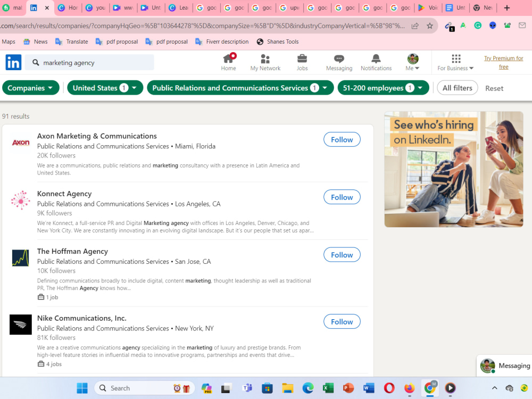Open Grammarly extension icon
532x399 pixels.
(x=478, y=26)
